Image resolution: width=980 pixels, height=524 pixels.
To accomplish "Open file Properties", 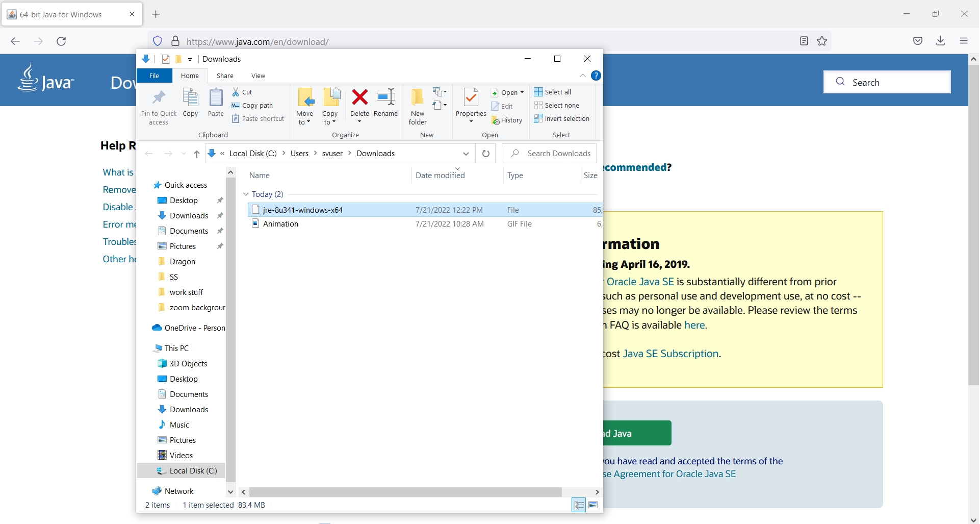I will [x=471, y=106].
